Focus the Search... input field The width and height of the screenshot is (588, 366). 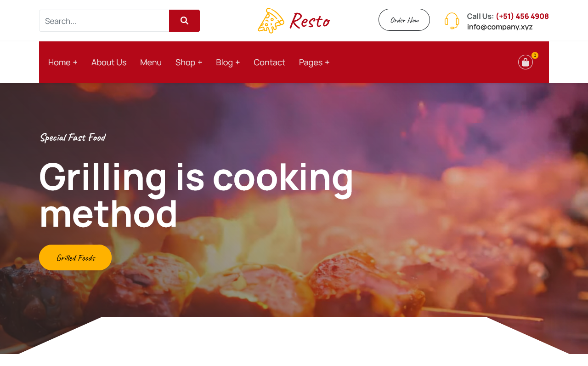click(x=104, y=21)
